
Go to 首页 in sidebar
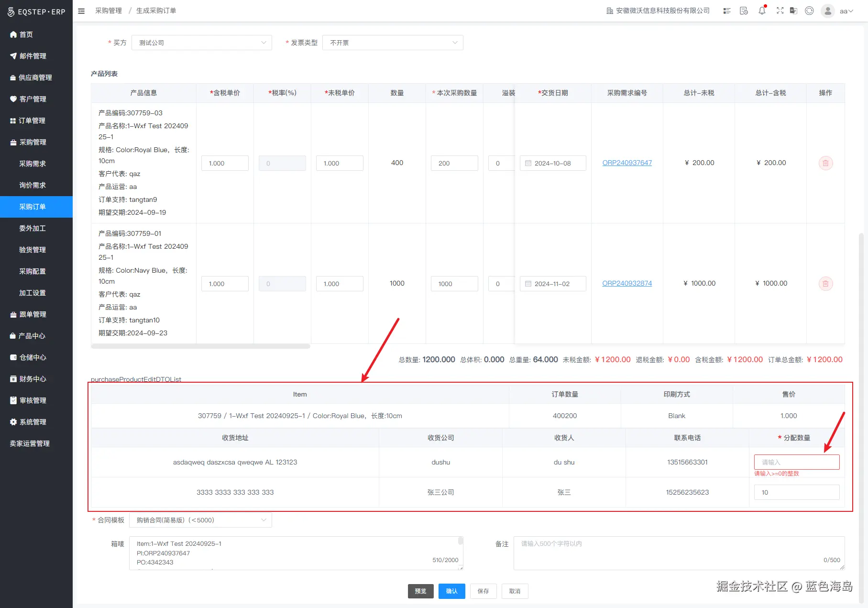click(x=36, y=34)
